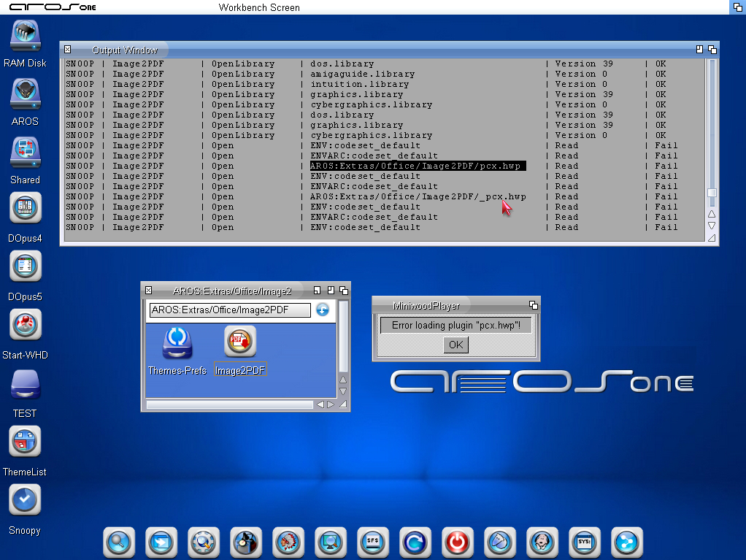Click drawer window scroll right arrow

pos(331,404)
